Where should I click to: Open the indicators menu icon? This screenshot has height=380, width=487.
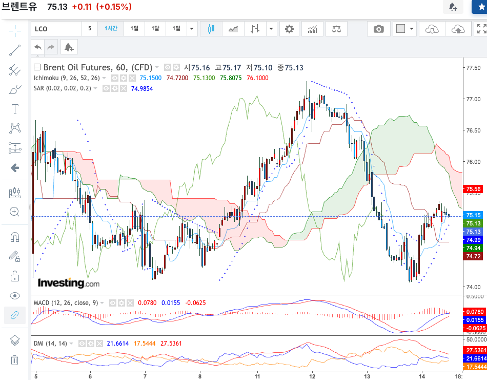[312, 29]
